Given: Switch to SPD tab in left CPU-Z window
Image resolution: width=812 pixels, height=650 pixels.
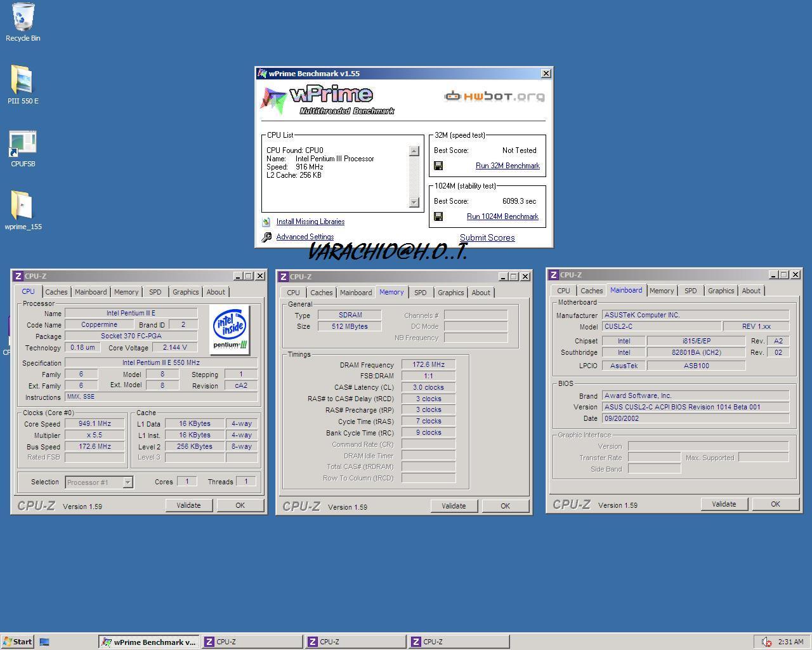Looking at the screenshot, I should pyautogui.click(x=155, y=292).
